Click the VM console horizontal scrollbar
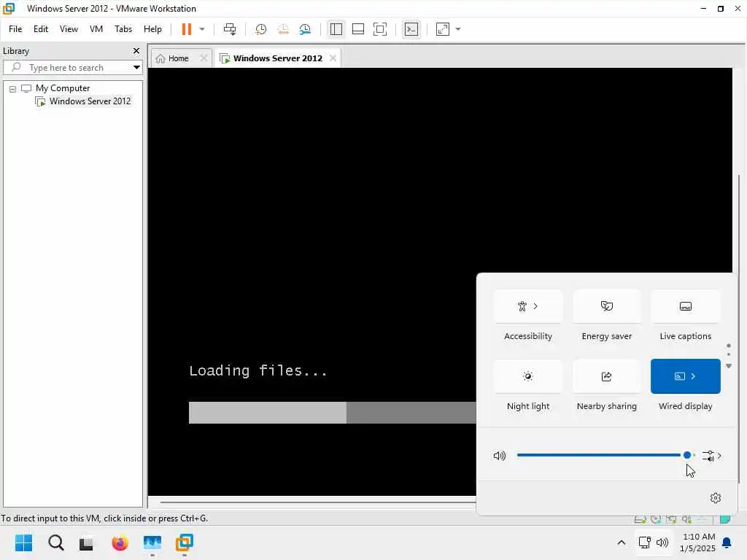 318,502
